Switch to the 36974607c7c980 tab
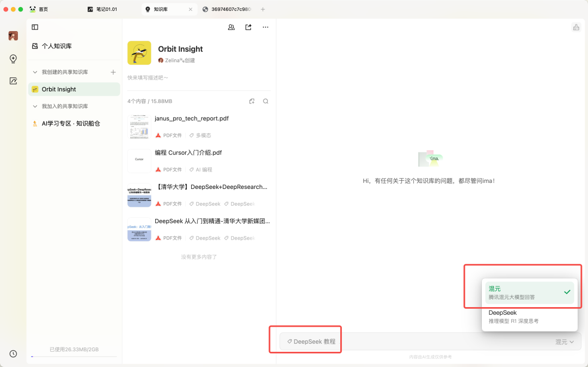The image size is (588, 367). pos(227,9)
